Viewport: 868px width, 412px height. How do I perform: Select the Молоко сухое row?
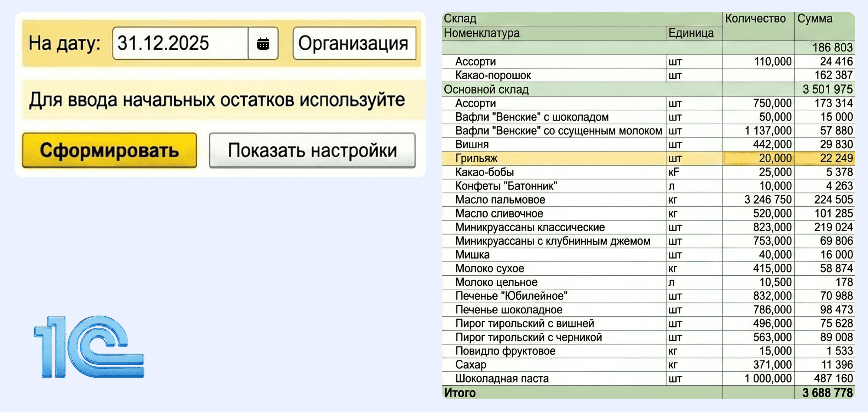648,269
